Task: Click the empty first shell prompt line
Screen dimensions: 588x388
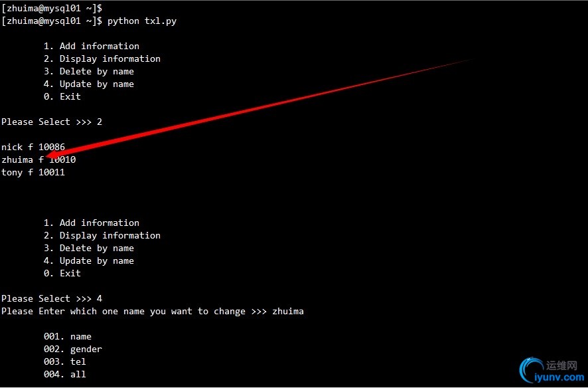Action: tap(52, 8)
